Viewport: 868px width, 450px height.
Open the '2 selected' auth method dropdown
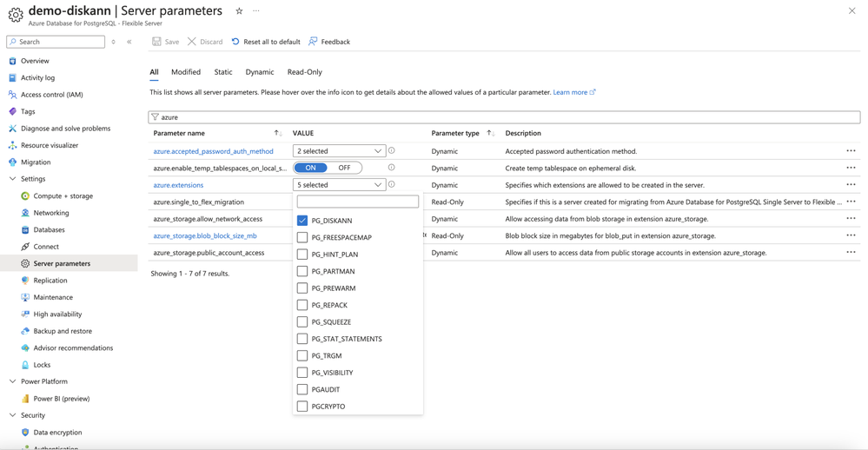coord(339,151)
